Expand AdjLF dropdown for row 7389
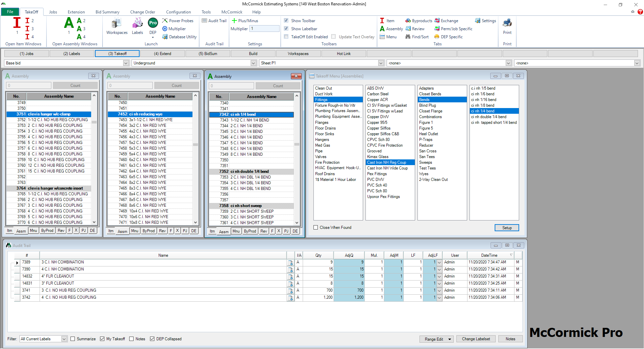The width and height of the screenshot is (644, 349). pyautogui.click(x=439, y=262)
